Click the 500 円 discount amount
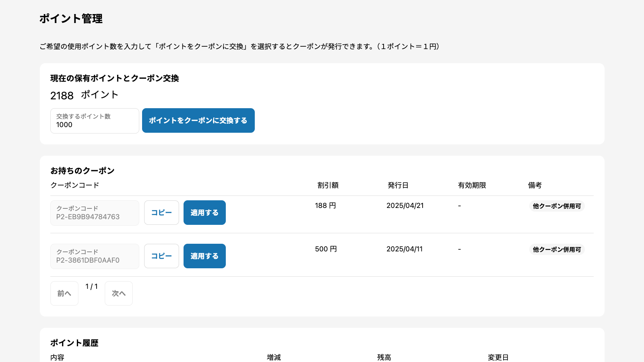The height and width of the screenshot is (362, 644). point(326,249)
